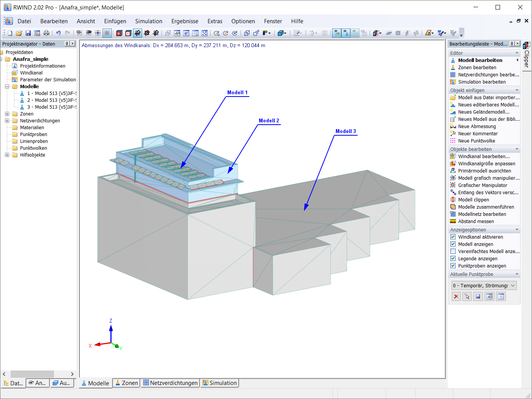Uncheck the Modell anzeigen checkbox
The image size is (532, 399).
(x=453, y=244)
